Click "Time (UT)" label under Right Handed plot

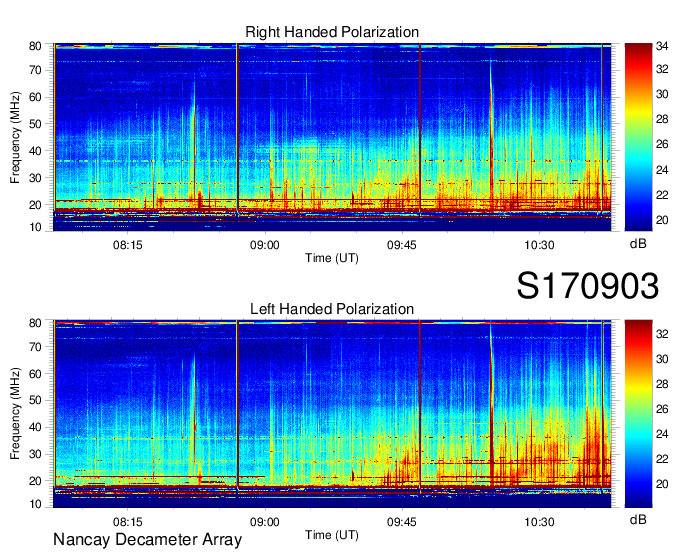(332, 258)
